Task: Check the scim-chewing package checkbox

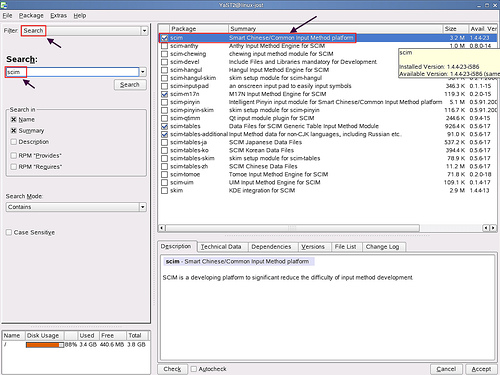Action: (x=164, y=54)
